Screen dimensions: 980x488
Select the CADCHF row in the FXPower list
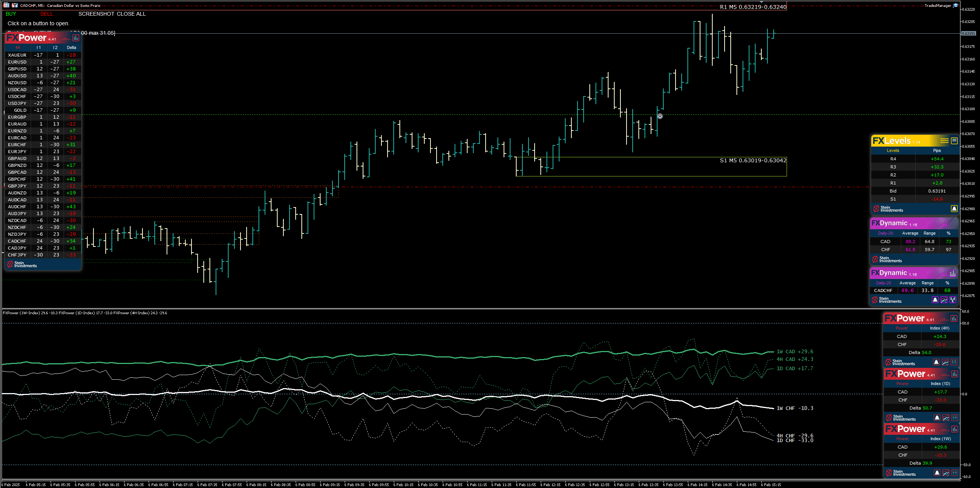point(17,241)
